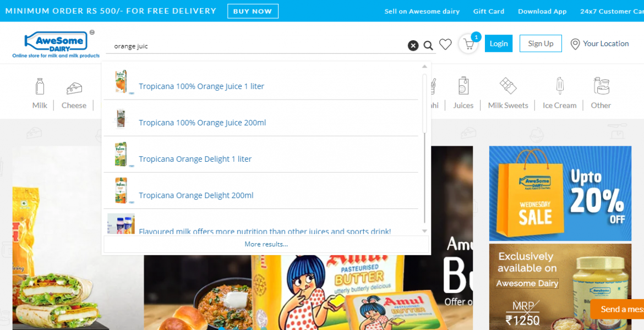The height and width of the screenshot is (330, 644).
Task: Click the magnifying glass search icon
Action: (428, 46)
